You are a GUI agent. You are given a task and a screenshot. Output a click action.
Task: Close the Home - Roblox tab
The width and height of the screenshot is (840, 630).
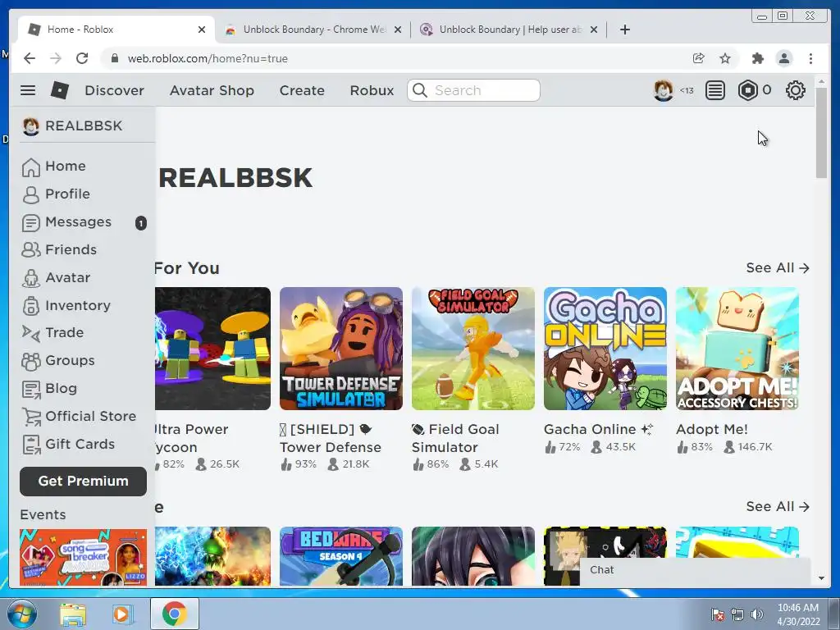(x=202, y=30)
